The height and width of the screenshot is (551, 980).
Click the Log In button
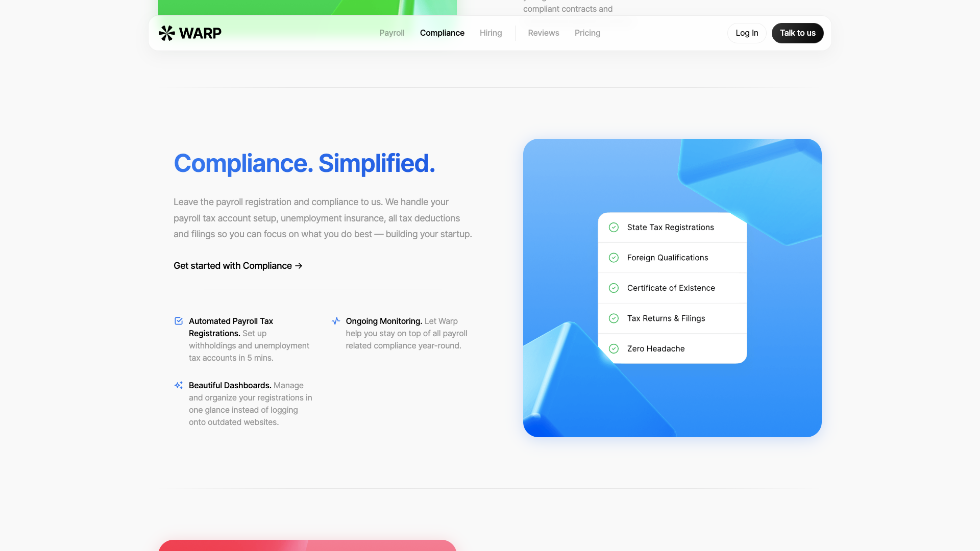(747, 33)
